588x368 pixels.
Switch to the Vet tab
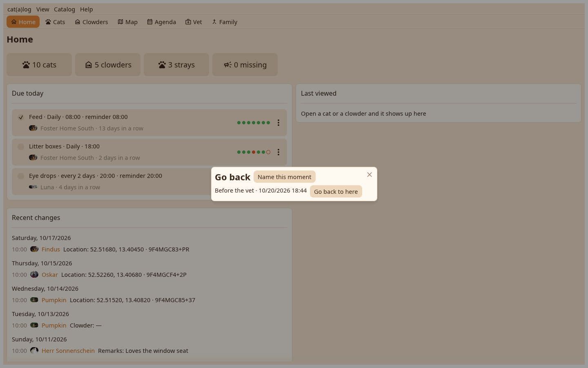click(x=194, y=22)
